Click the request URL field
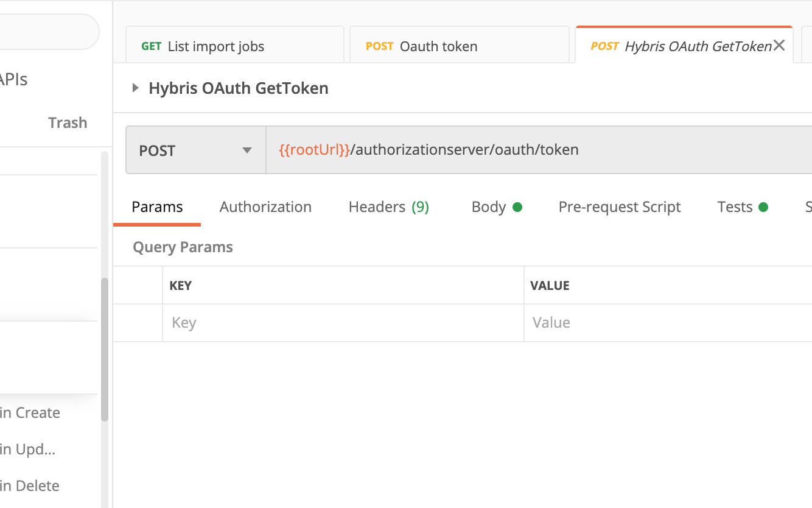This screenshot has height=508, width=812. pos(536,150)
